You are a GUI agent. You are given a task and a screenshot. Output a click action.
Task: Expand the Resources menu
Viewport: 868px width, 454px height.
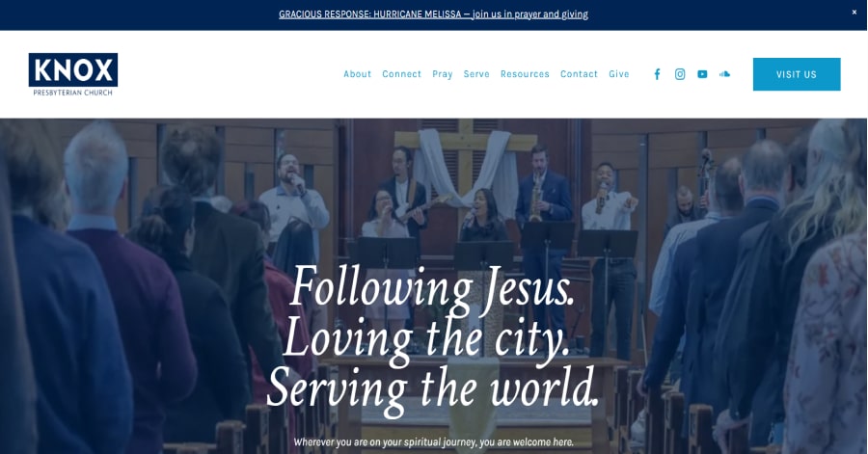(525, 74)
